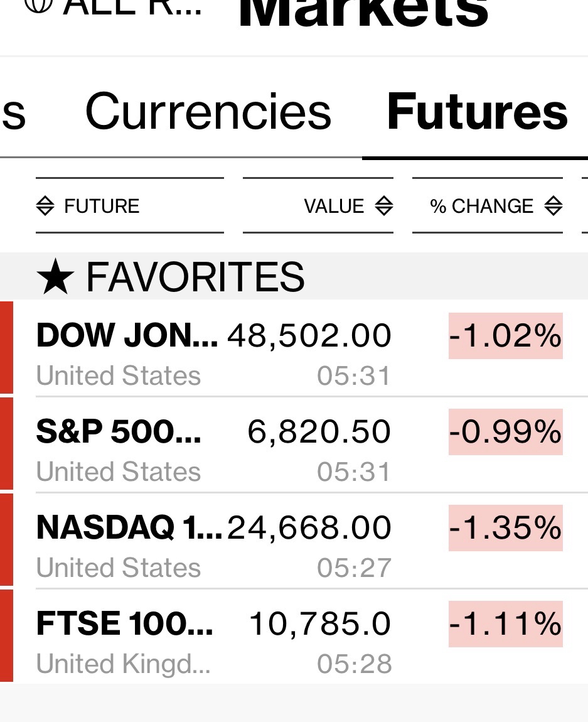The width and height of the screenshot is (588, 722).
Task: Click the VALUE column header label
Action: click(334, 206)
